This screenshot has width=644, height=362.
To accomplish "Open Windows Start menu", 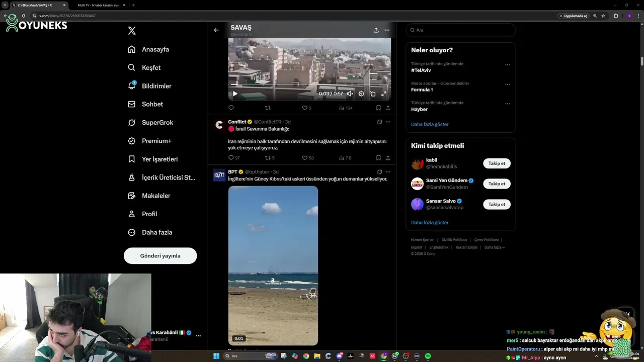I will pos(216,356).
